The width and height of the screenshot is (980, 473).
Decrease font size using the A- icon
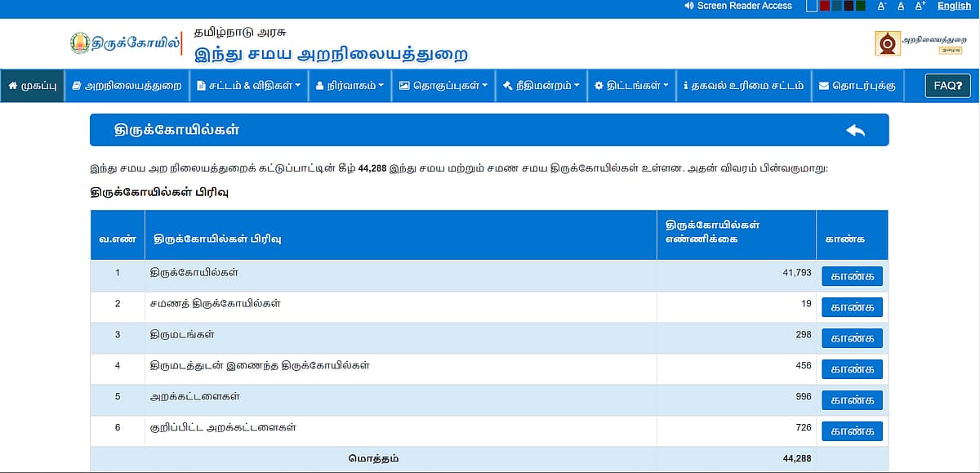tap(880, 6)
